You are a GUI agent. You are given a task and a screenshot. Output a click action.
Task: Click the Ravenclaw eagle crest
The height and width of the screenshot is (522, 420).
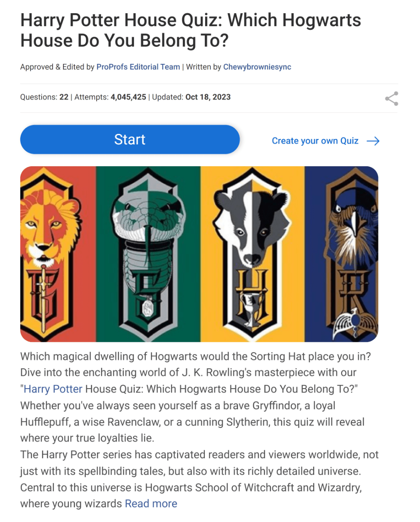pyautogui.click(x=353, y=254)
